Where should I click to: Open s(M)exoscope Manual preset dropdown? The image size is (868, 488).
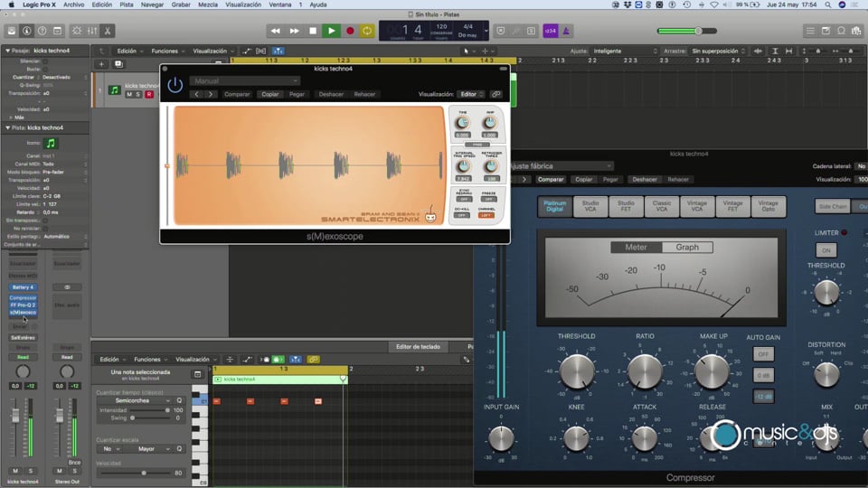click(x=245, y=80)
